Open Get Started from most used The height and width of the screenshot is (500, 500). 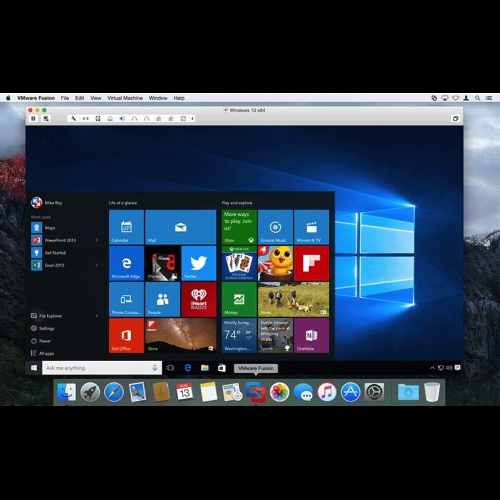pyautogui.click(x=65, y=253)
